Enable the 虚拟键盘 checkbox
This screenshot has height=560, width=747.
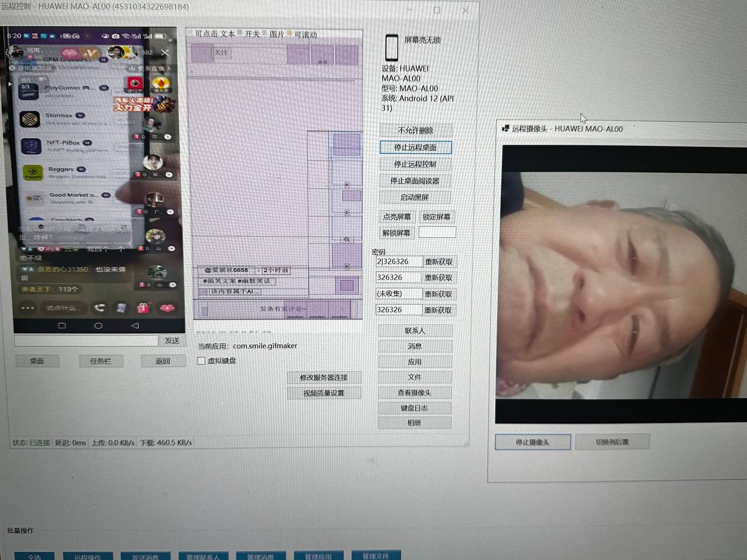(201, 360)
